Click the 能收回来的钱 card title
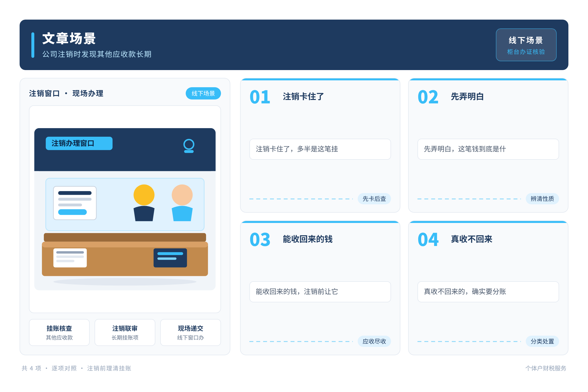 click(x=308, y=239)
